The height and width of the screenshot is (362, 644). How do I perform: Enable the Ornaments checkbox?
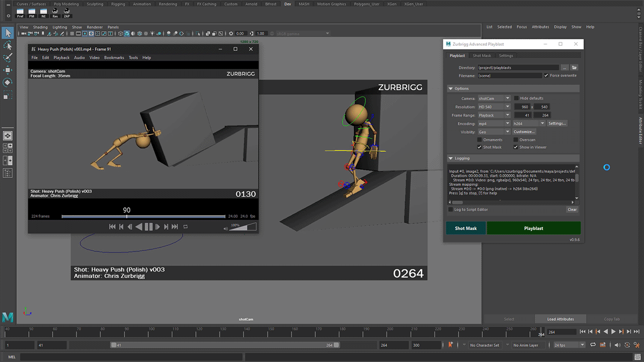coord(479,140)
